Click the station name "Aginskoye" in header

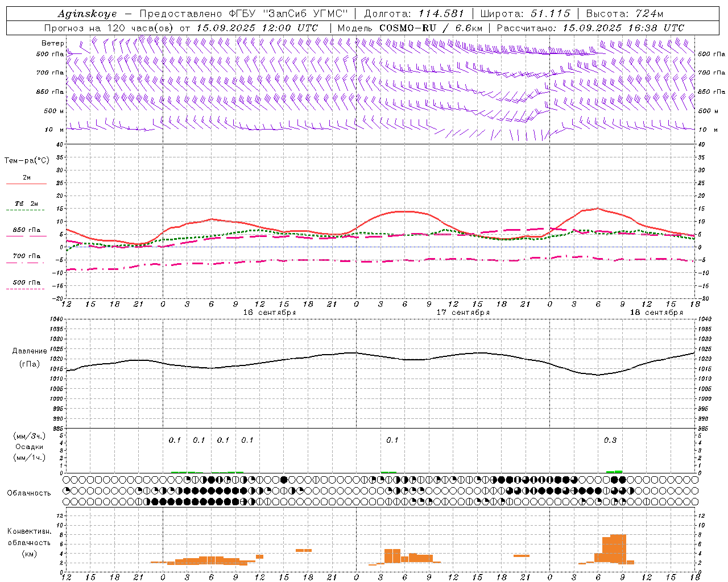(88, 14)
